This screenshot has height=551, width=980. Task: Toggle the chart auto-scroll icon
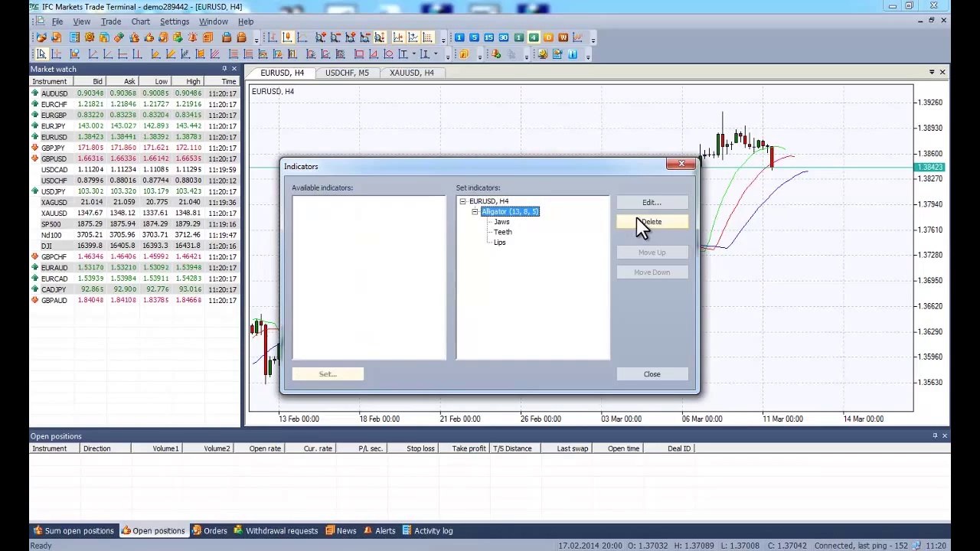(x=413, y=37)
